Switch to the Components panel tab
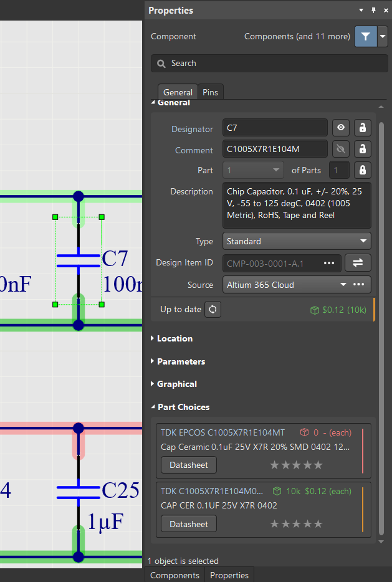The image size is (392, 582). click(174, 575)
